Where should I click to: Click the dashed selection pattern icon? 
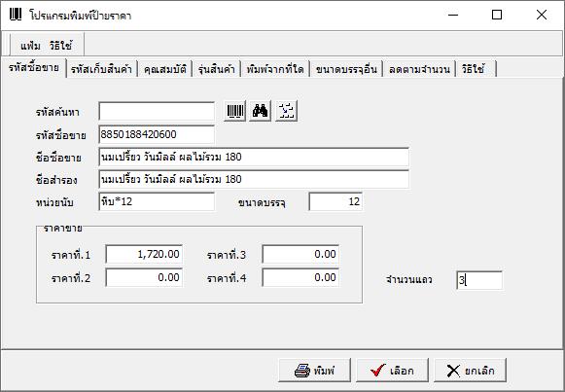click(287, 111)
